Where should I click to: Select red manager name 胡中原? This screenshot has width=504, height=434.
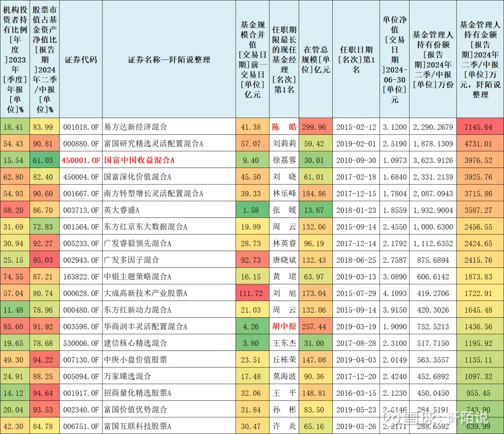tap(284, 327)
